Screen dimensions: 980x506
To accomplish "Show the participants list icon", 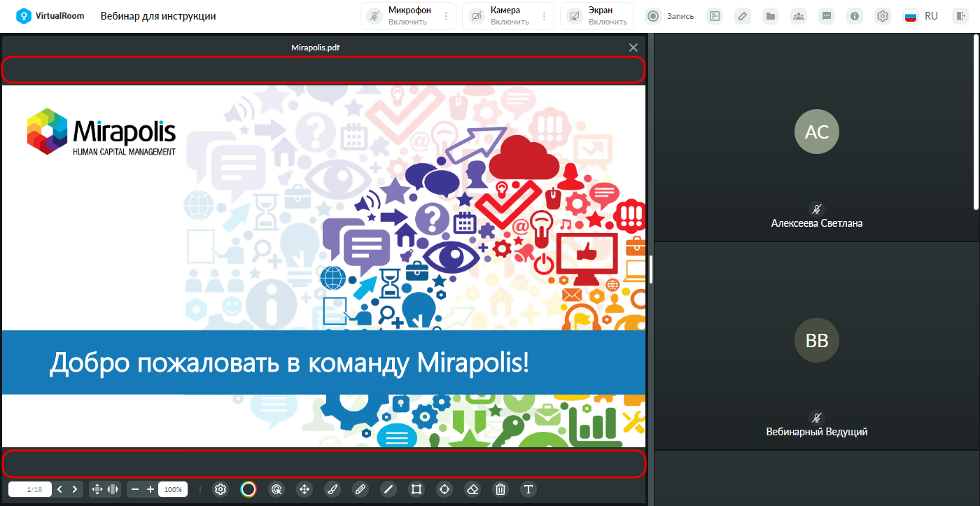I will point(799,16).
